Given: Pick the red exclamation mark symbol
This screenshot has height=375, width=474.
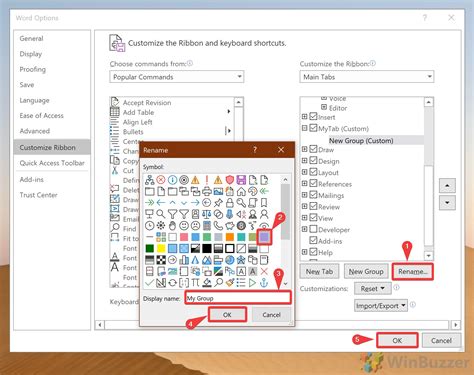Looking at the screenshot, I should point(207,180).
